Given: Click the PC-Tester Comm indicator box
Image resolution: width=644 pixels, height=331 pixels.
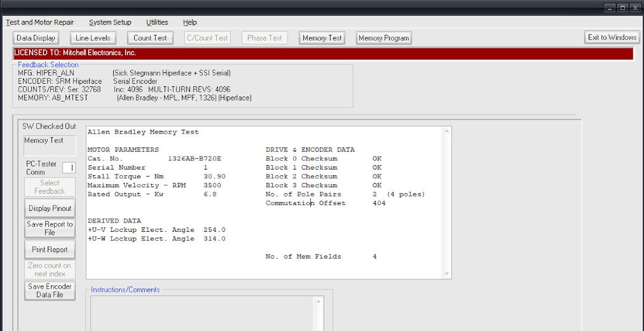Looking at the screenshot, I should coord(69,168).
